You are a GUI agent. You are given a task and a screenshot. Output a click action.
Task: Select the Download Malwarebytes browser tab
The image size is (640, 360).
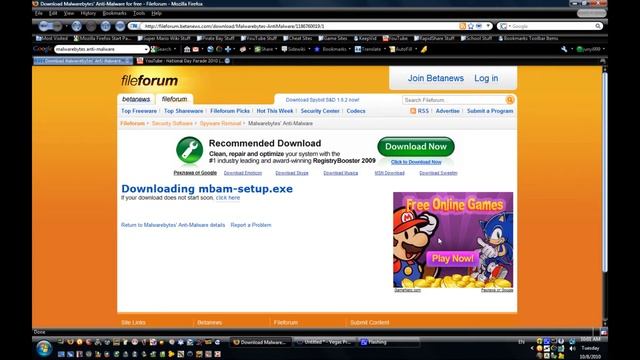83,61
